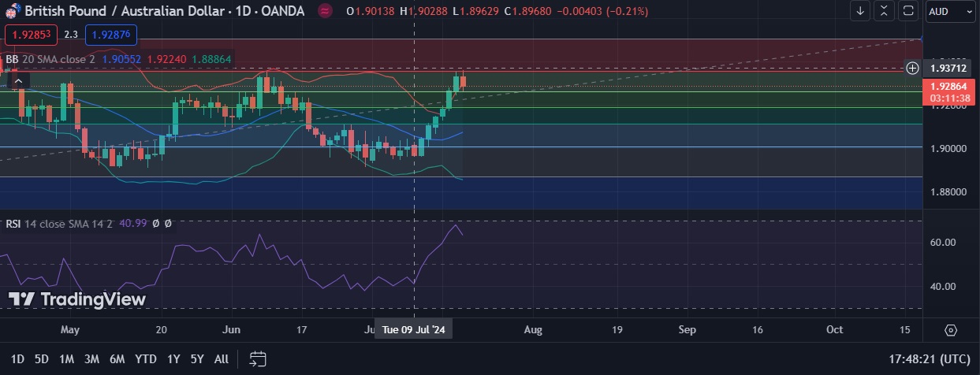Select the 5Y time range
This screenshot has width=980, height=375.
(x=197, y=359)
